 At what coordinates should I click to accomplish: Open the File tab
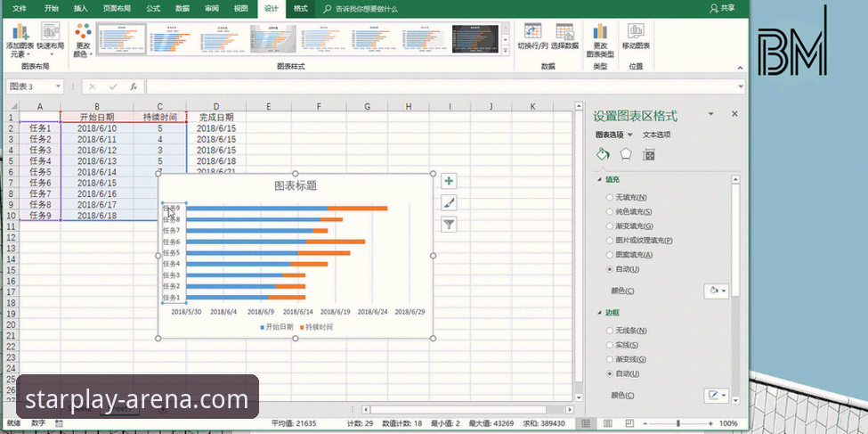pos(20,8)
